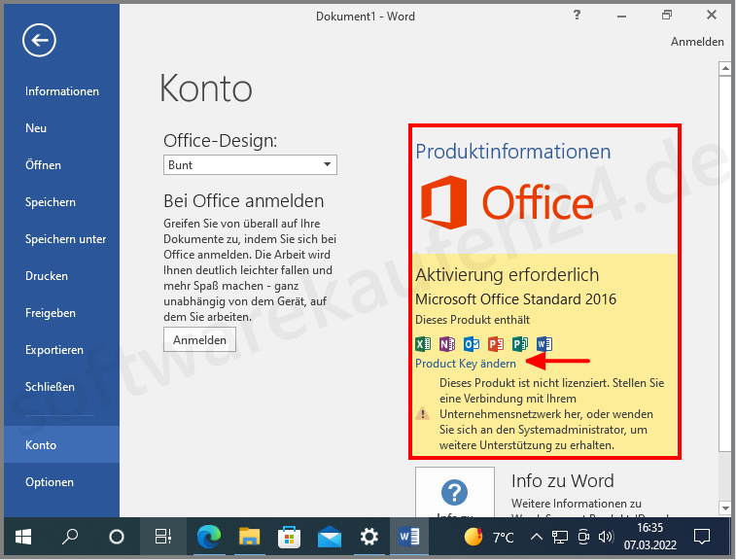Image resolution: width=736 pixels, height=560 pixels.
Task: Select Exportieren in the sidebar
Action: (x=62, y=350)
